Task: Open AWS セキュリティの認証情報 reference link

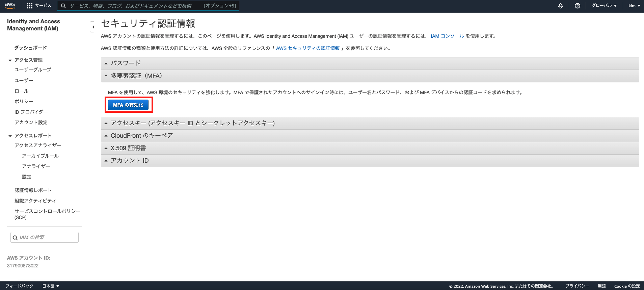Action: [308, 48]
